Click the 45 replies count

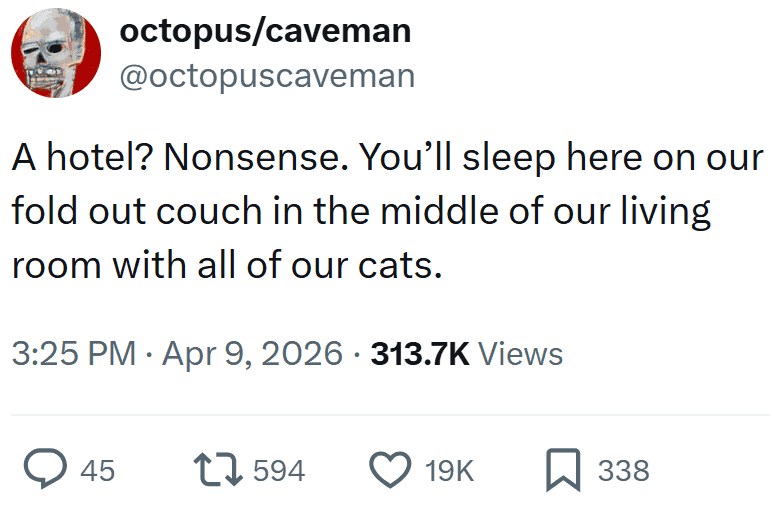click(x=97, y=470)
